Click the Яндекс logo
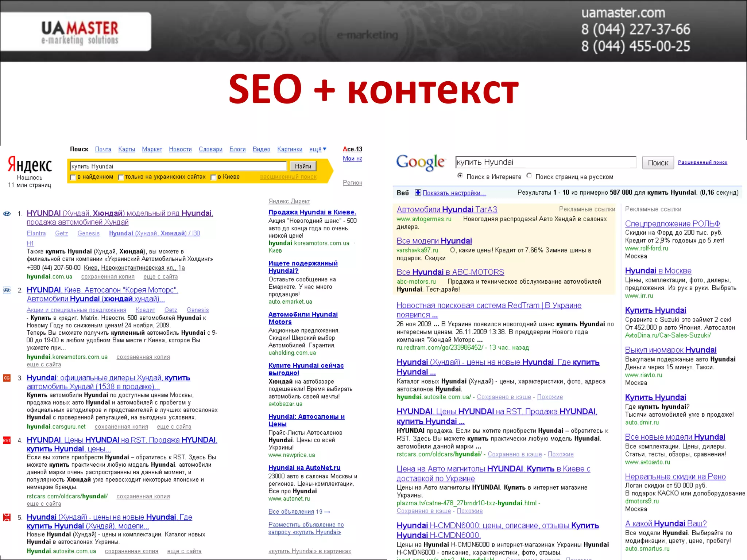The image size is (747, 560). coord(30,165)
